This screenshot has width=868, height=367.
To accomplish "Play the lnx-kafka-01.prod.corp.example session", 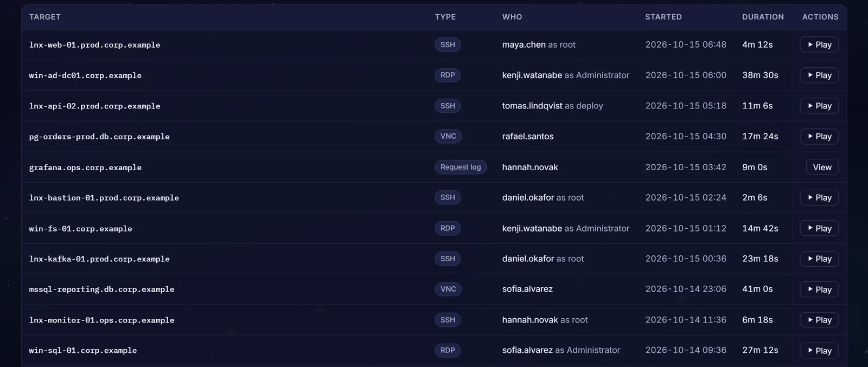I will [x=819, y=259].
